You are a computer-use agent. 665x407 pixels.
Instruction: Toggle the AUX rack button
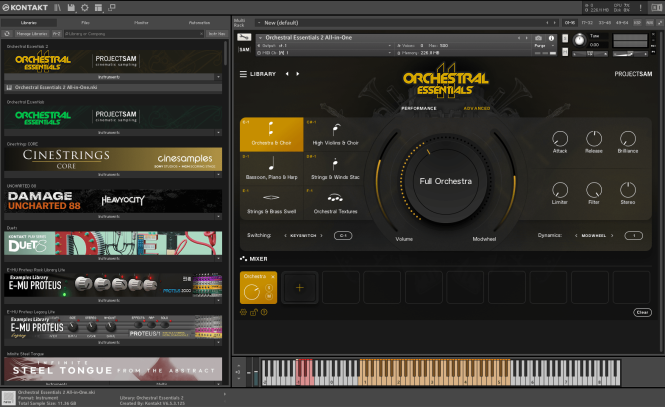pos(649,22)
